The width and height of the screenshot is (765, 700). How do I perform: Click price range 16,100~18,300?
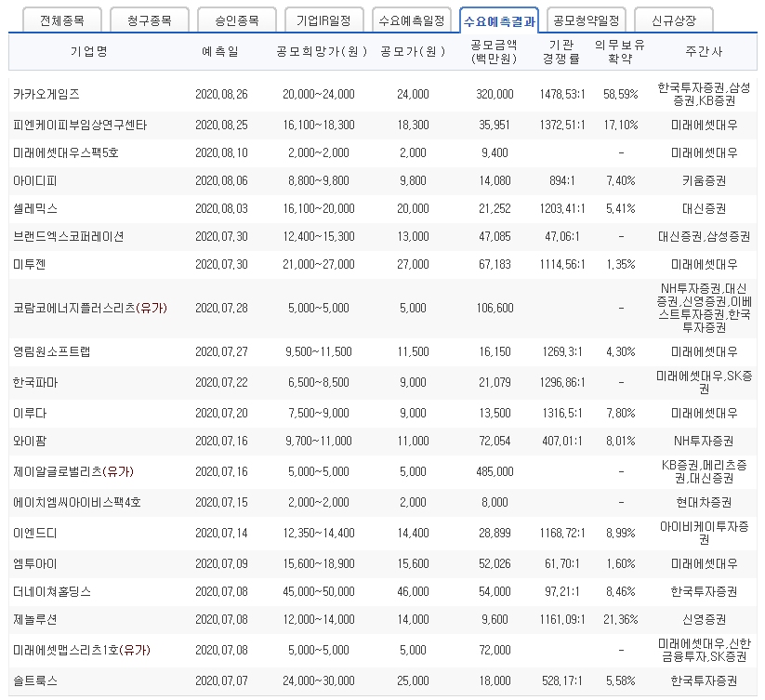319,125
